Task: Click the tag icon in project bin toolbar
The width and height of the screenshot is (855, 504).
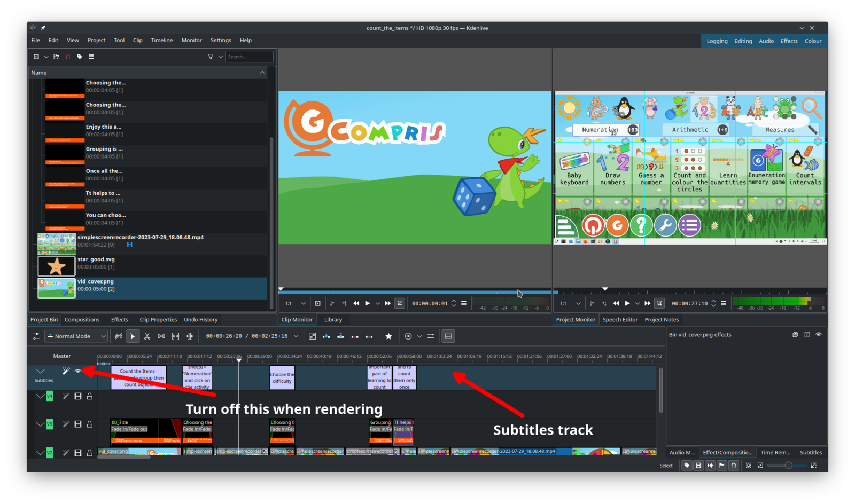Action: click(80, 57)
